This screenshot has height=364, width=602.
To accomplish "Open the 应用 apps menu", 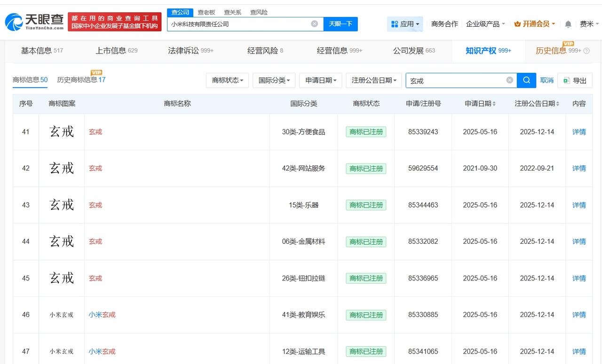I will 405,24.
